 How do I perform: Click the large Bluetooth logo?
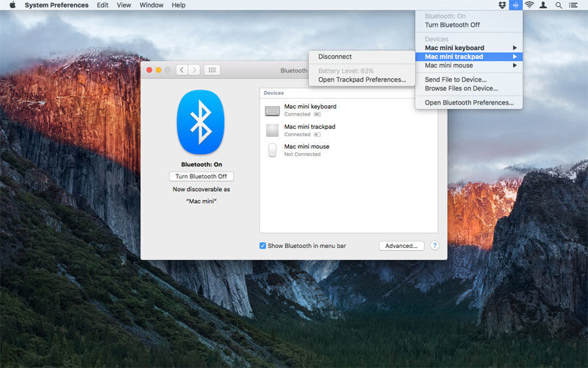201,122
